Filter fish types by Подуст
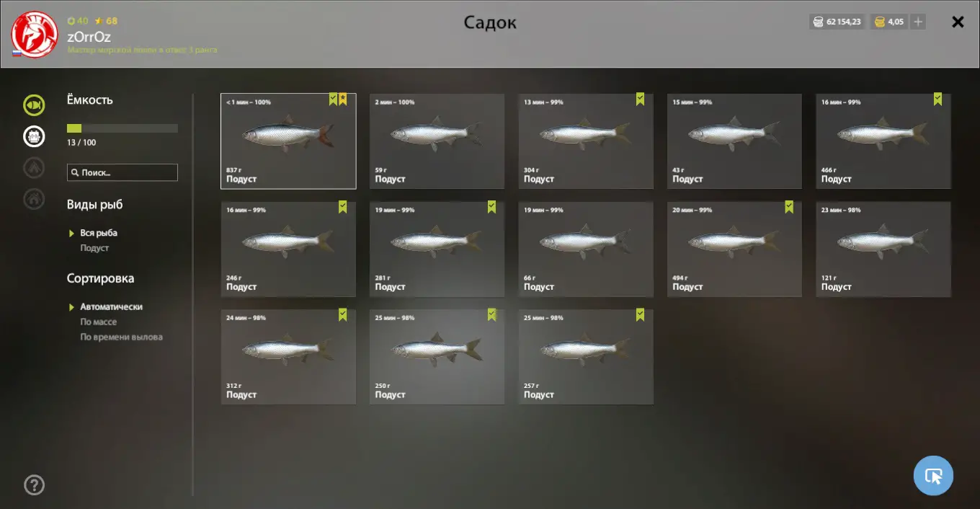Screen dimensions: 980x509 [94, 248]
